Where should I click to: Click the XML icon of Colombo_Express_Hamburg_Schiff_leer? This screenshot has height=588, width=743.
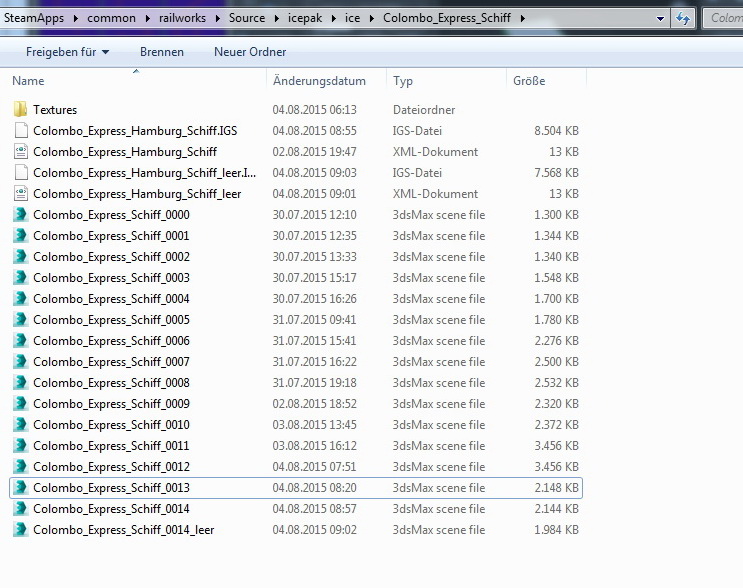pyautogui.click(x=20, y=194)
